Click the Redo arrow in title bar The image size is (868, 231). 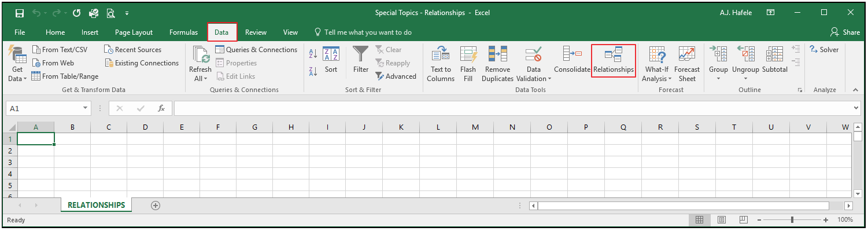(x=56, y=13)
